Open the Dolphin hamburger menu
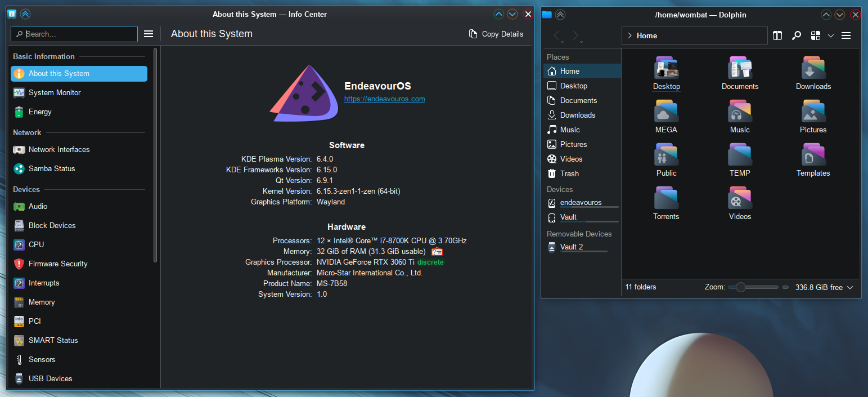Screen dimensions: 868x397 tap(845, 35)
